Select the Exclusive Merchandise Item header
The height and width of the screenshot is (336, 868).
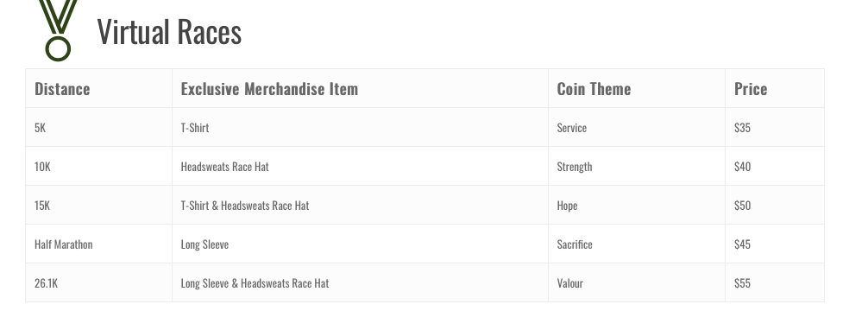click(x=360, y=89)
